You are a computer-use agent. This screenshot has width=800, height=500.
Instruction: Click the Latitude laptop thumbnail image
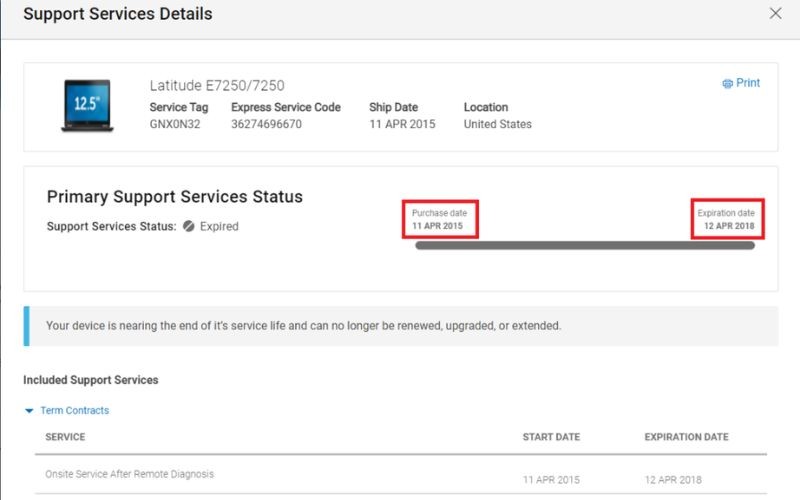tap(86, 105)
